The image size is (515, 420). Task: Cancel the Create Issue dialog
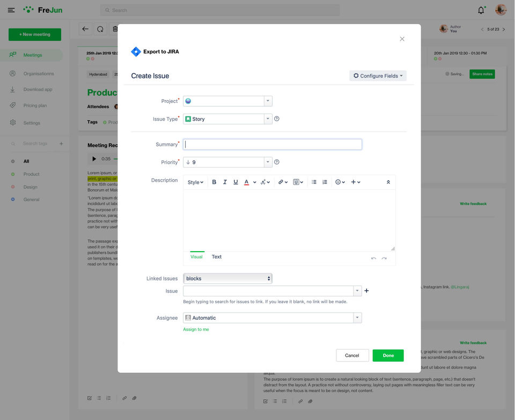pos(352,355)
